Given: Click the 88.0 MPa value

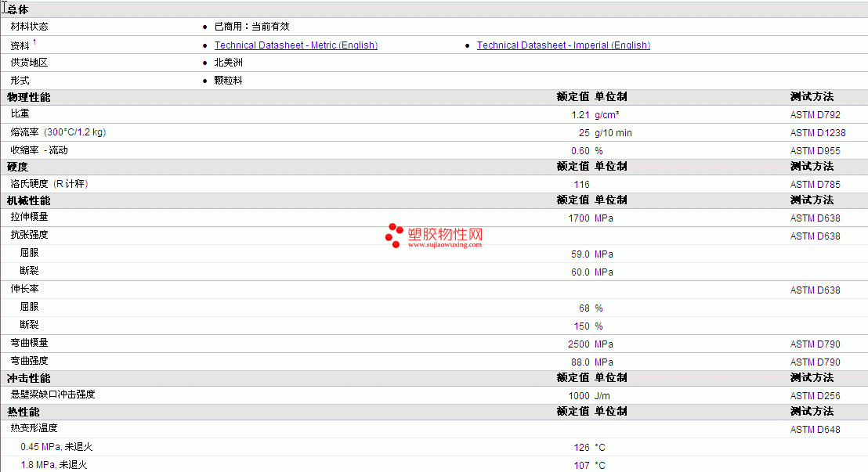Looking at the screenshot, I should click(x=591, y=362).
